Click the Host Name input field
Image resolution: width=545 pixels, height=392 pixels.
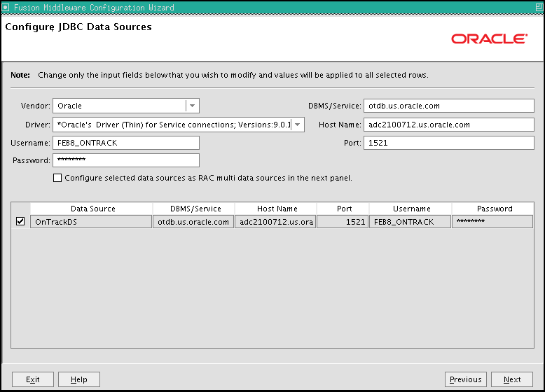pyautogui.click(x=449, y=125)
